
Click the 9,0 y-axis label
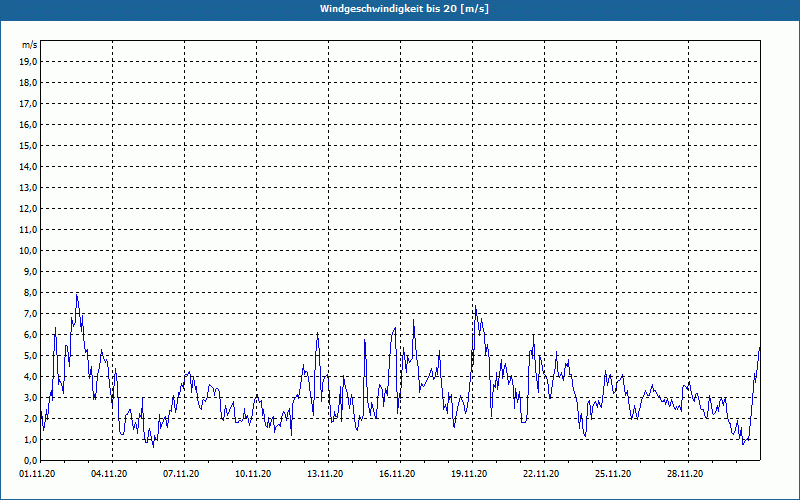click(31, 271)
